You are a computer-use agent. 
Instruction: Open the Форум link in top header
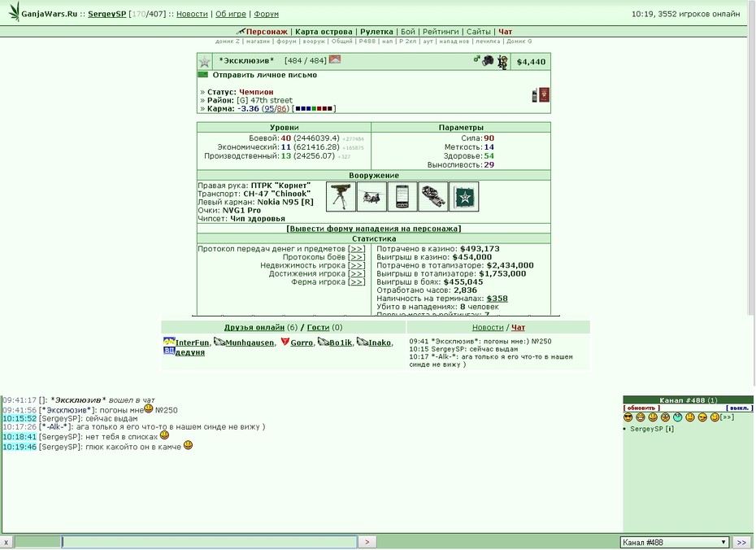coord(266,14)
